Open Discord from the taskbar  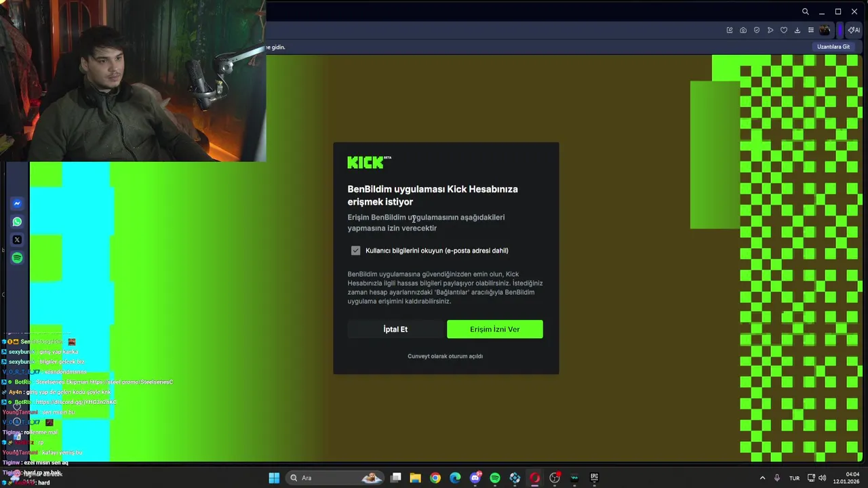click(475, 478)
